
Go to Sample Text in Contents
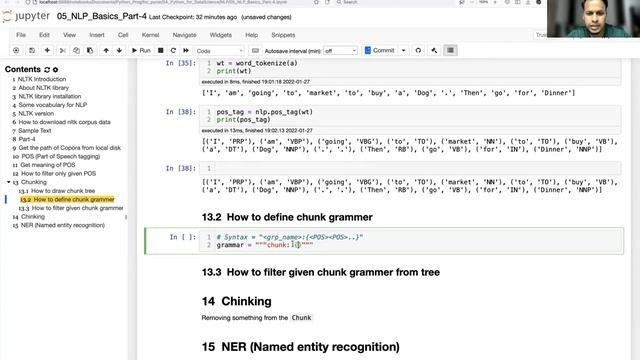(34, 131)
